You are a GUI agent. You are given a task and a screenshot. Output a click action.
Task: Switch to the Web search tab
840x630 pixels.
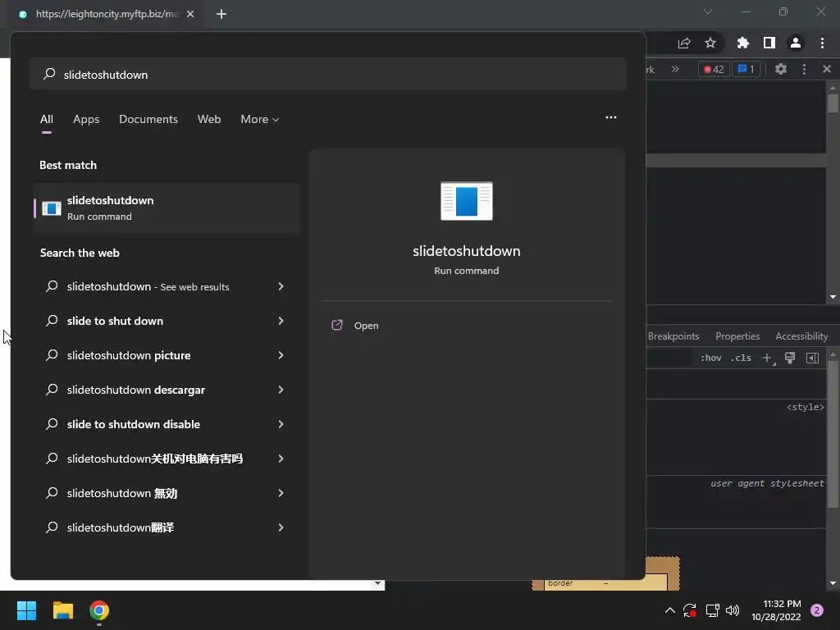pos(209,120)
